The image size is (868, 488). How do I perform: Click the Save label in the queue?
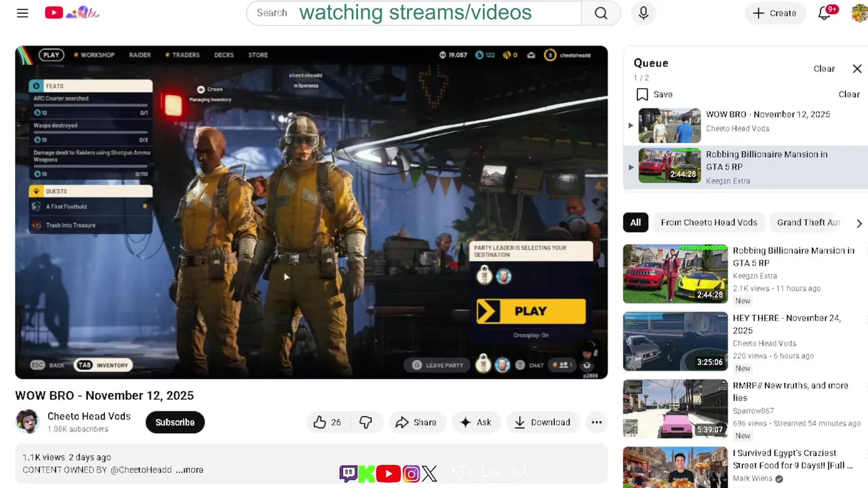[x=663, y=94]
